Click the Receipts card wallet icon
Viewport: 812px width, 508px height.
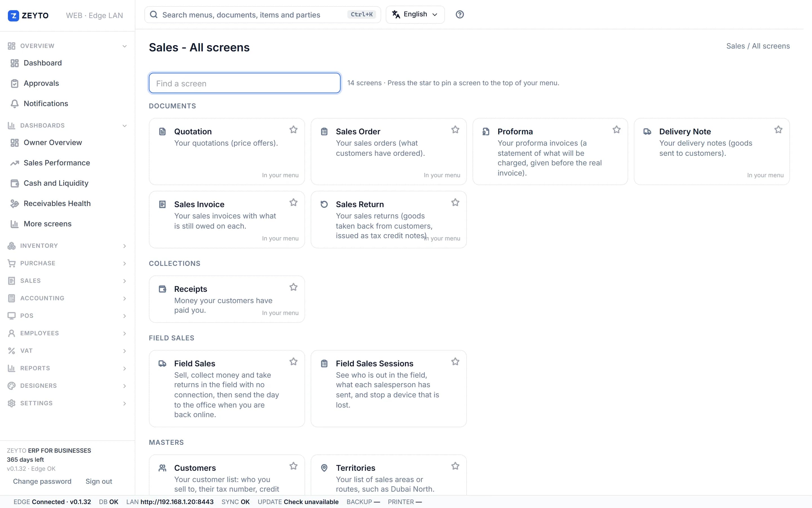pos(162,289)
